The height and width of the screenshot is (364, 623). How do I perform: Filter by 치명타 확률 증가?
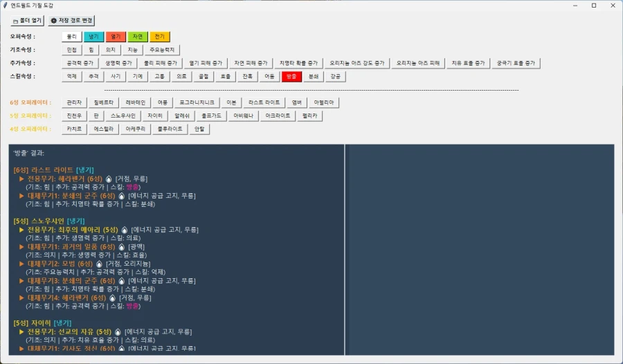298,63
